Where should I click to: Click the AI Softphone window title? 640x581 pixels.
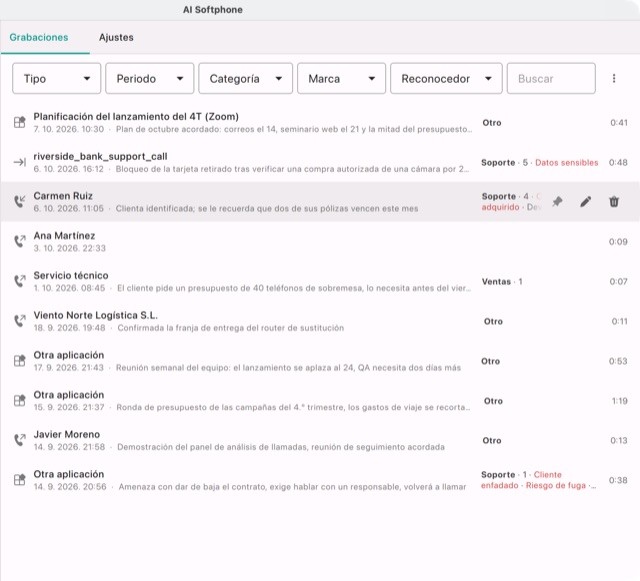click(x=213, y=10)
